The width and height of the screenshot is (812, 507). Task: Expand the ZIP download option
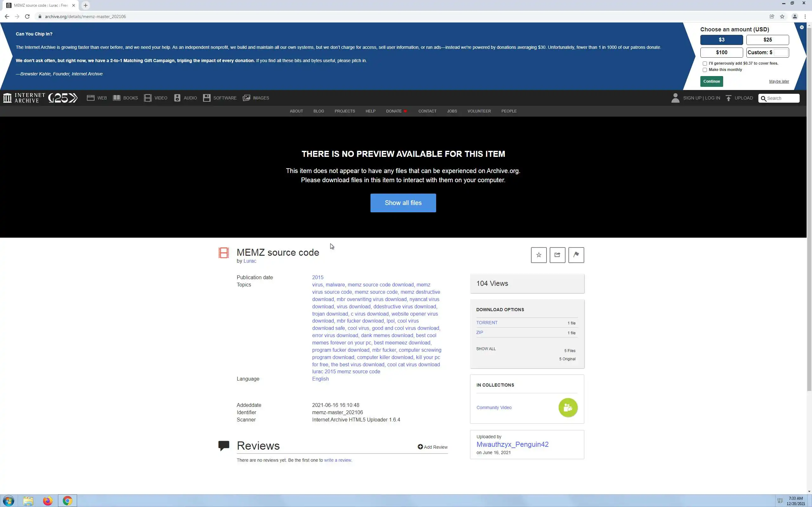(480, 332)
